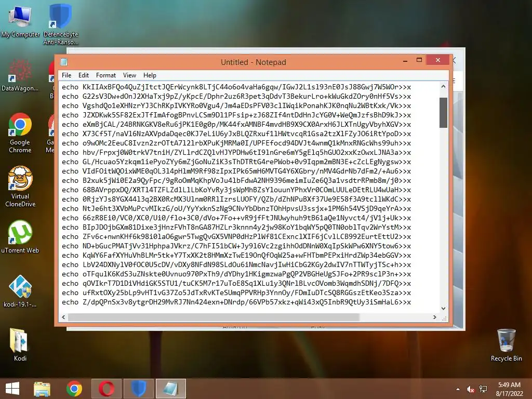Open the Edit menu in Notepad
The image size is (532, 399).
[84, 75]
